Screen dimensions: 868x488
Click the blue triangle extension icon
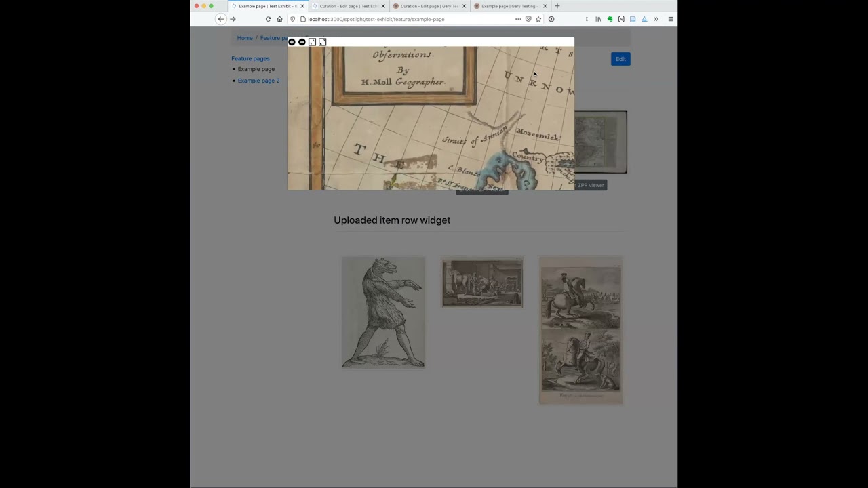pyautogui.click(x=644, y=19)
